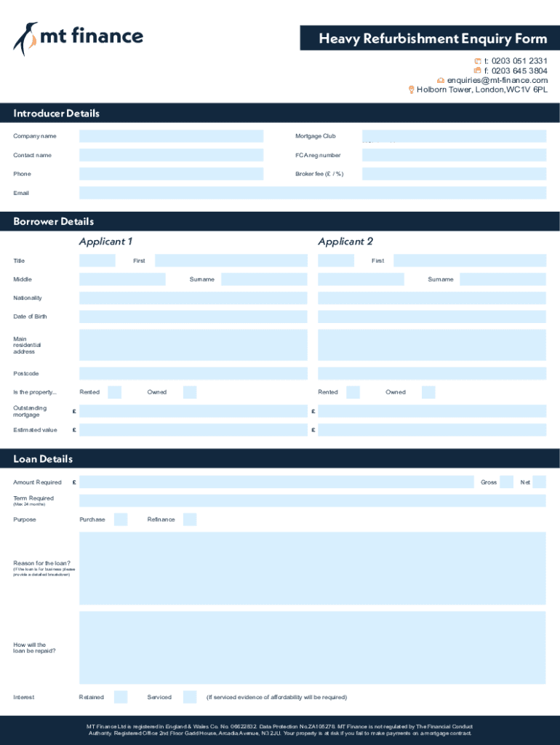Open the enquiries@mt-finance.com email link
The image size is (560, 745).
tap(497, 80)
